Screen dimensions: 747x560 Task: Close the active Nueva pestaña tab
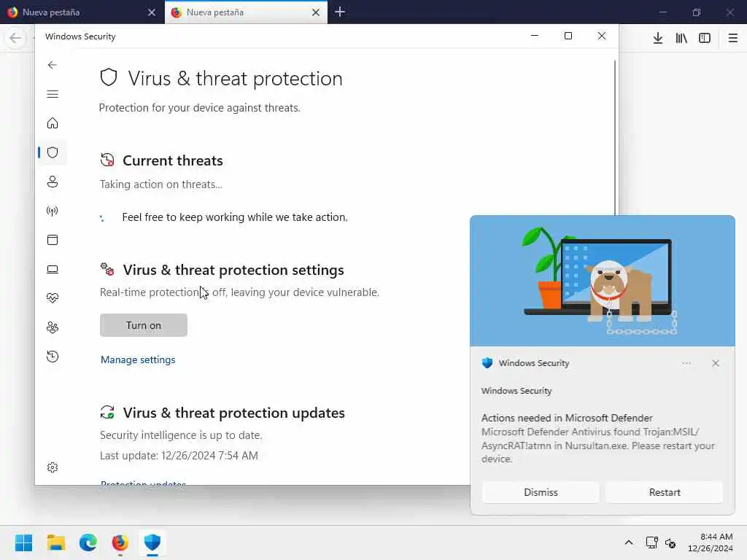click(x=316, y=12)
